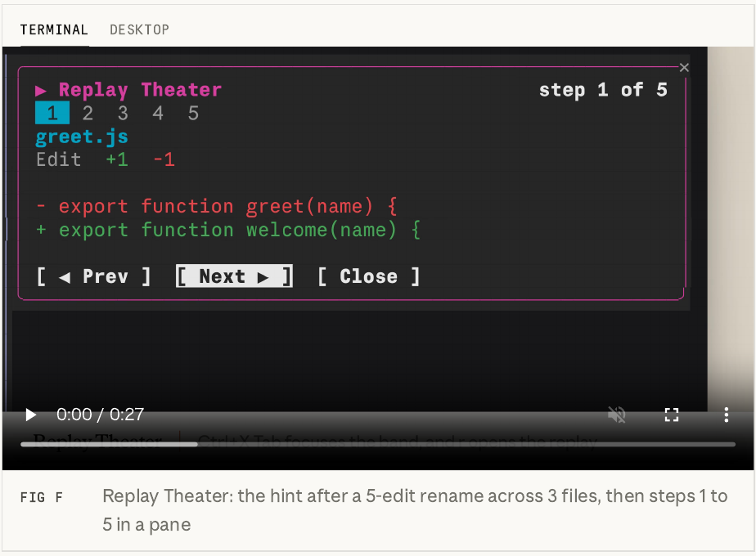756x556 pixels.
Task: Click the pink play triangle before Replay Theater
Action: click(41, 91)
